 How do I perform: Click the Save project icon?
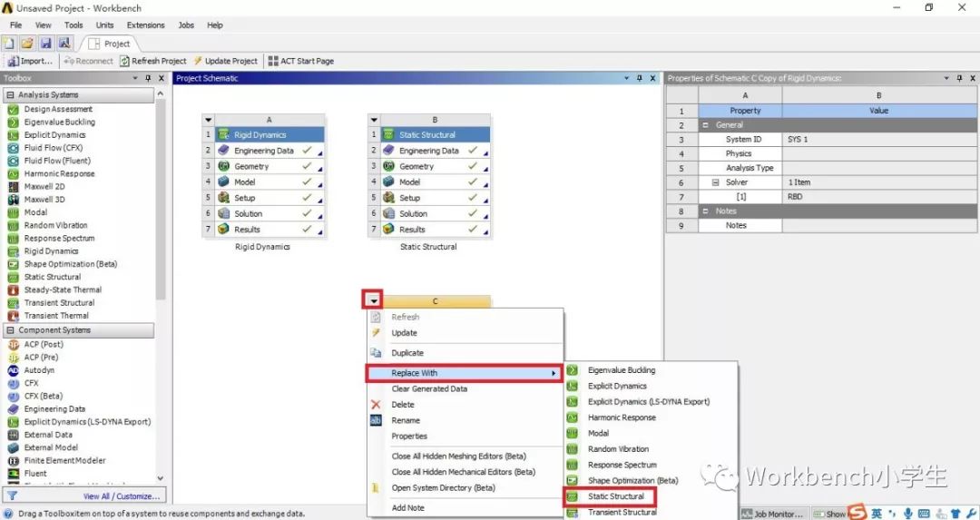pos(45,44)
